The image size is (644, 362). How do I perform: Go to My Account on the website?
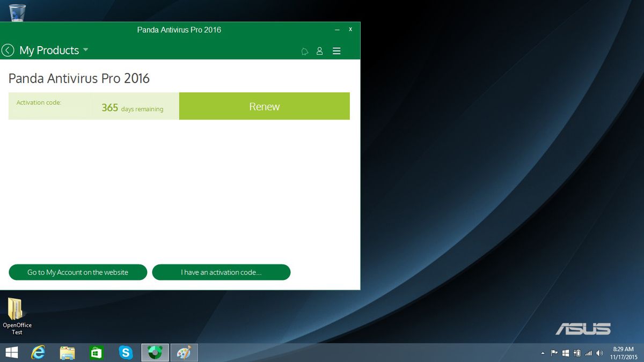(x=78, y=272)
